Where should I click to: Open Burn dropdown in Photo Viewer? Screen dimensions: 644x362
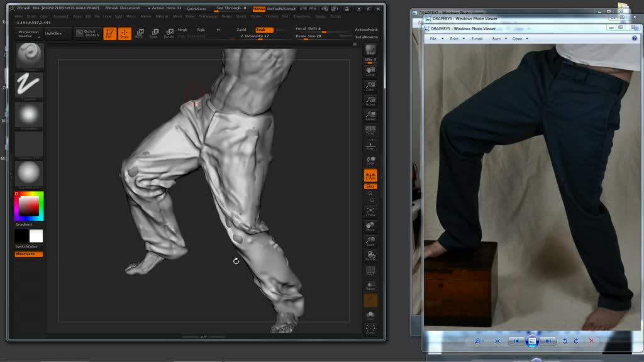pyautogui.click(x=499, y=38)
